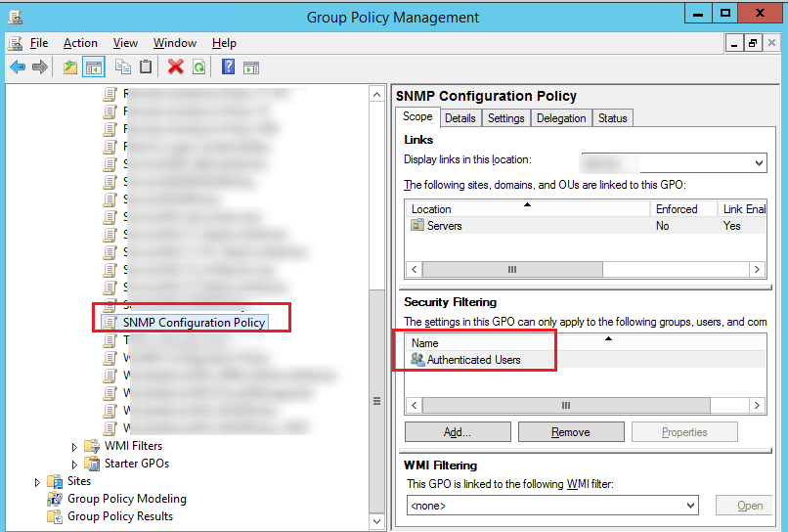Click the Forward arrow in toolbar
Viewport: 788px width, 532px height.
point(40,66)
